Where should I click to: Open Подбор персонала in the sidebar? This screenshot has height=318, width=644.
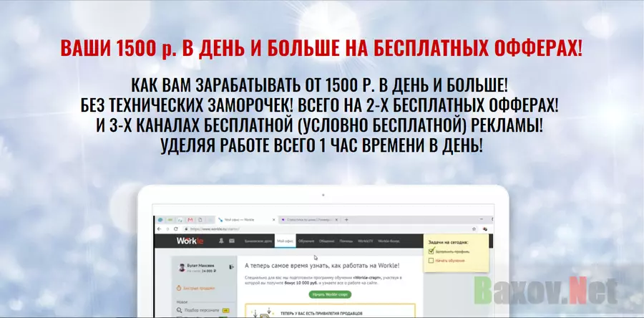pyautogui.click(x=202, y=310)
